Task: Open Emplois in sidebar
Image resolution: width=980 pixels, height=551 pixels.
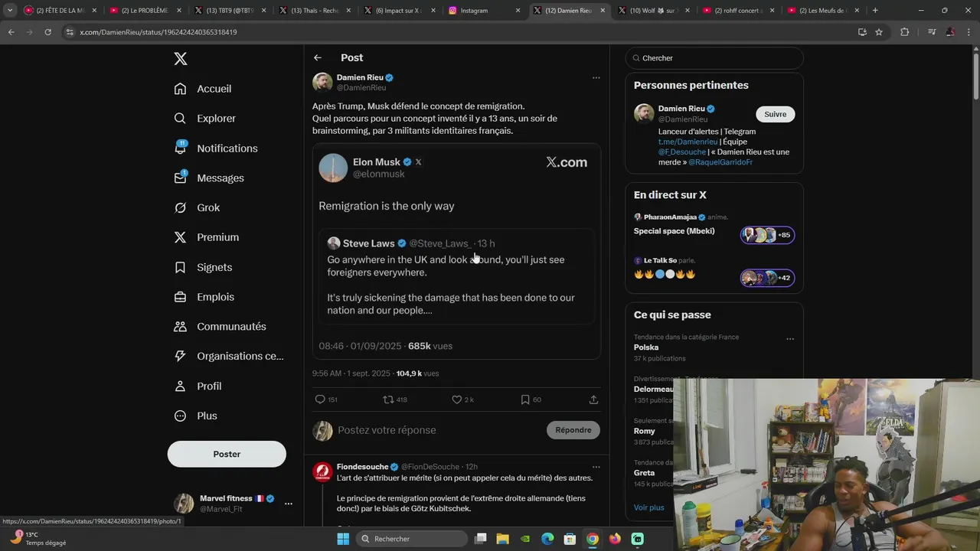Action: pyautogui.click(x=204, y=297)
